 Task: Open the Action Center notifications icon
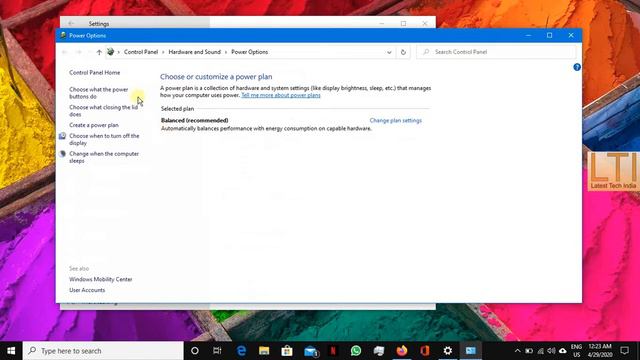[x=624, y=351]
